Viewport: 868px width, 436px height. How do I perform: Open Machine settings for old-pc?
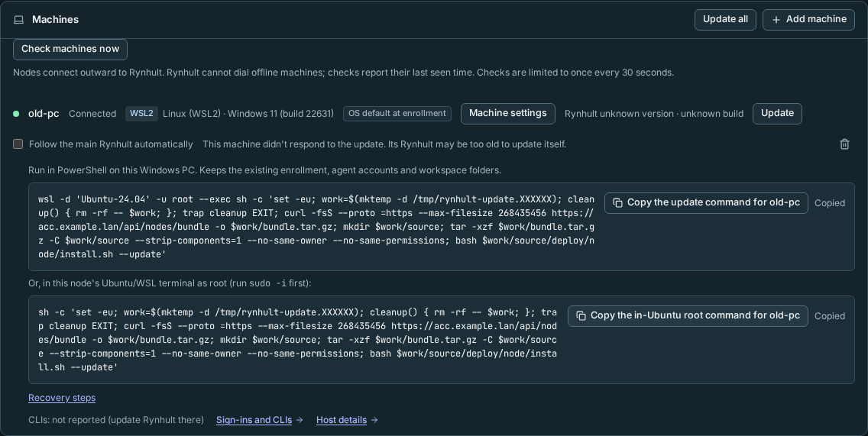[507, 114]
